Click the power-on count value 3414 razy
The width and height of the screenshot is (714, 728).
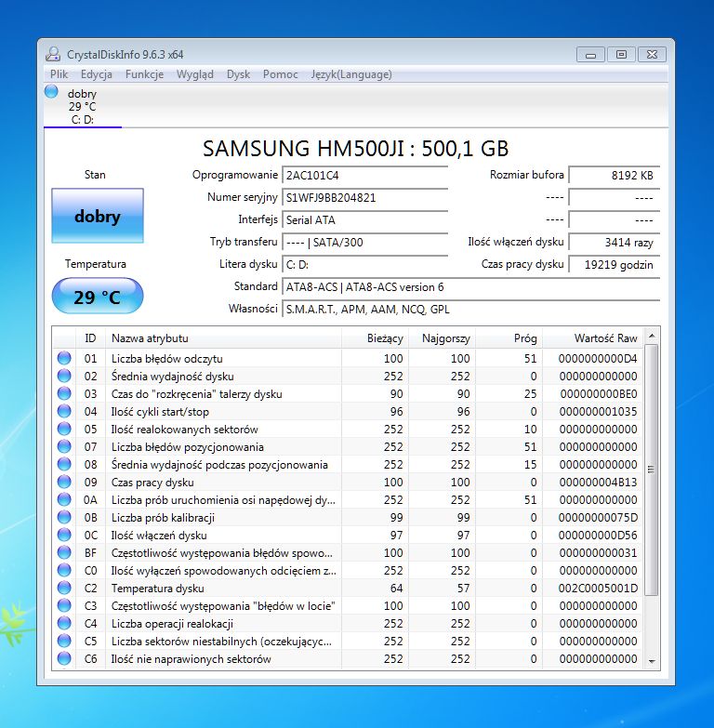click(615, 243)
